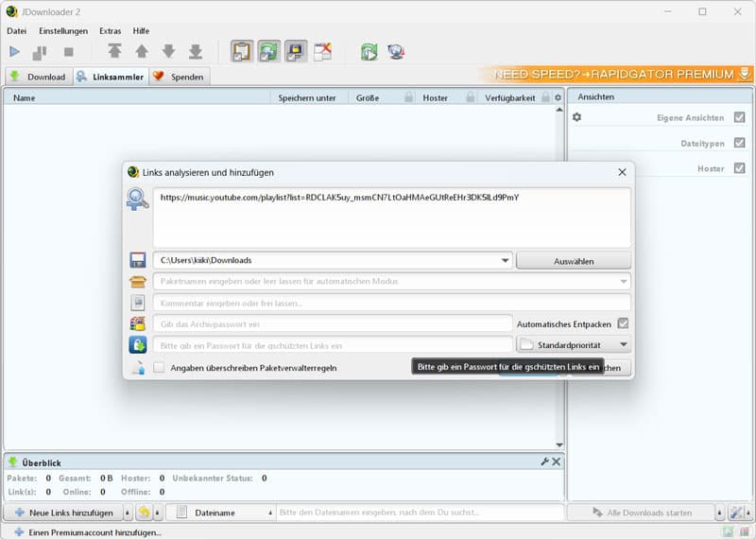Move selection up one position icon

(142, 51)
